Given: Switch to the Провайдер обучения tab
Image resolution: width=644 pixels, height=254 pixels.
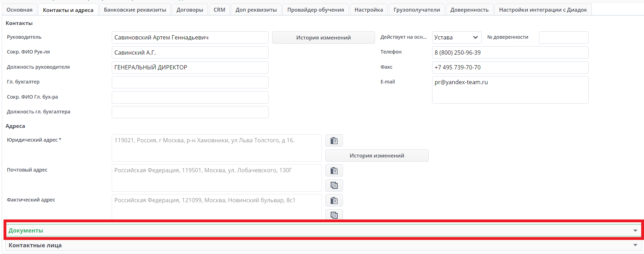Looking at the screenshot, I should 315,10.
